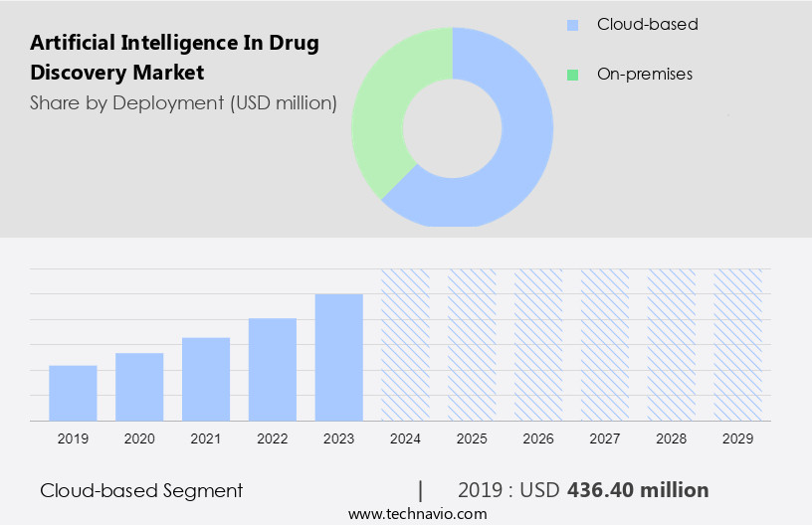
Task: Open the www.technavio.com link
Action: pos(418,514)
